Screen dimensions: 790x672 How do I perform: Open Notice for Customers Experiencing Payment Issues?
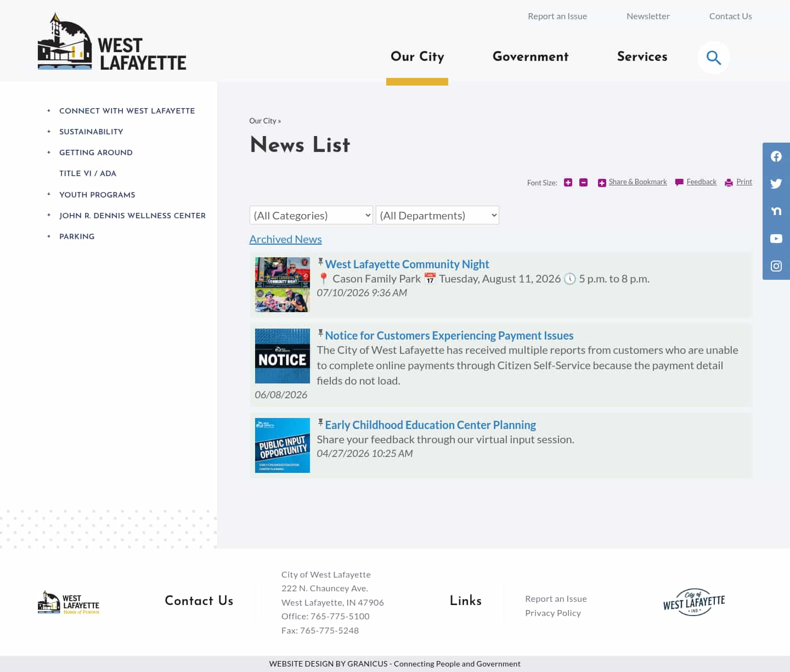pyautogui.click(x=449, y=336)
